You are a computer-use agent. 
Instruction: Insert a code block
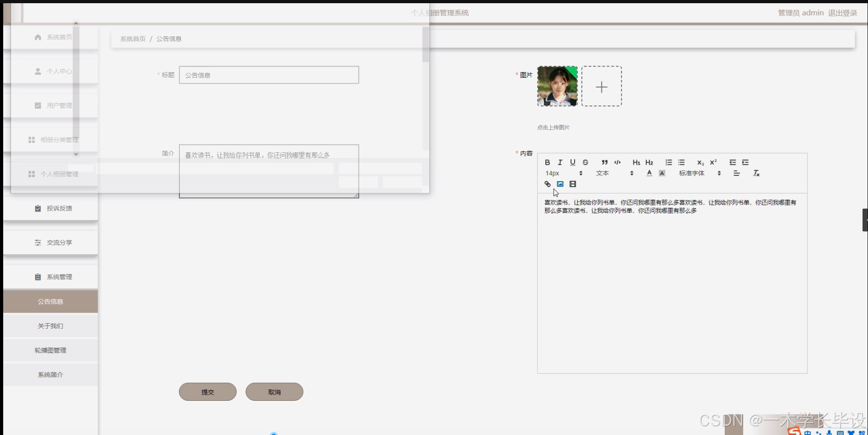617,162
